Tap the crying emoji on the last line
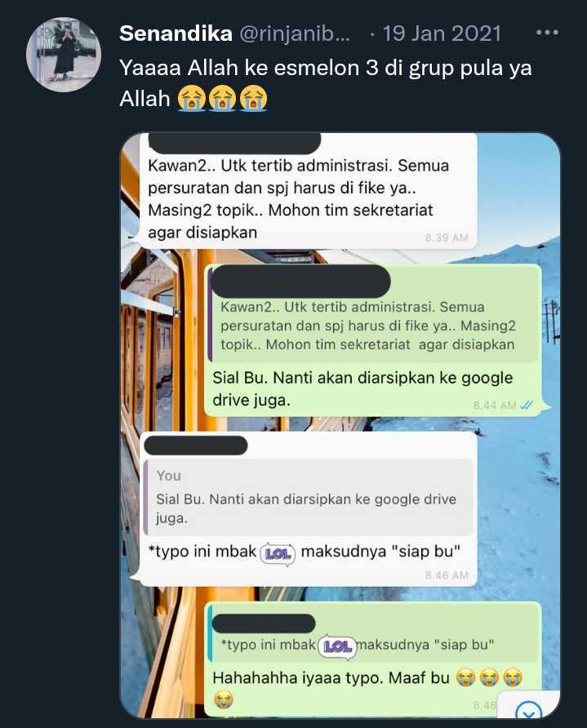 click(x=224, y=699)
